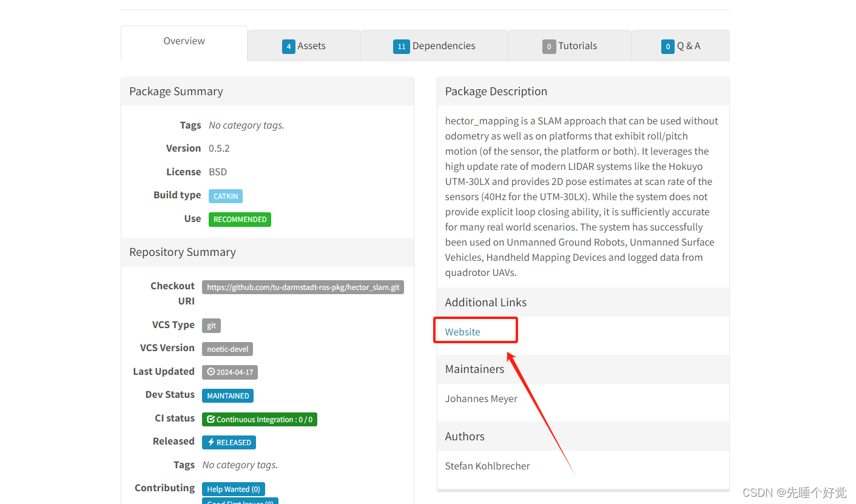
Task: Switch to the Assets tab
Action: click(304, 46)
